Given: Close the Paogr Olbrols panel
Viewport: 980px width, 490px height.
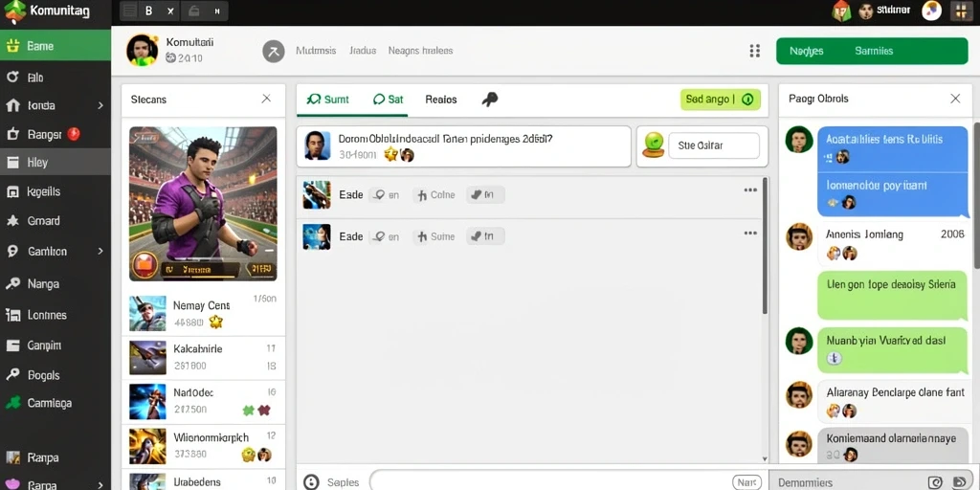Looking at the screenshot, I should click(955, 99).
